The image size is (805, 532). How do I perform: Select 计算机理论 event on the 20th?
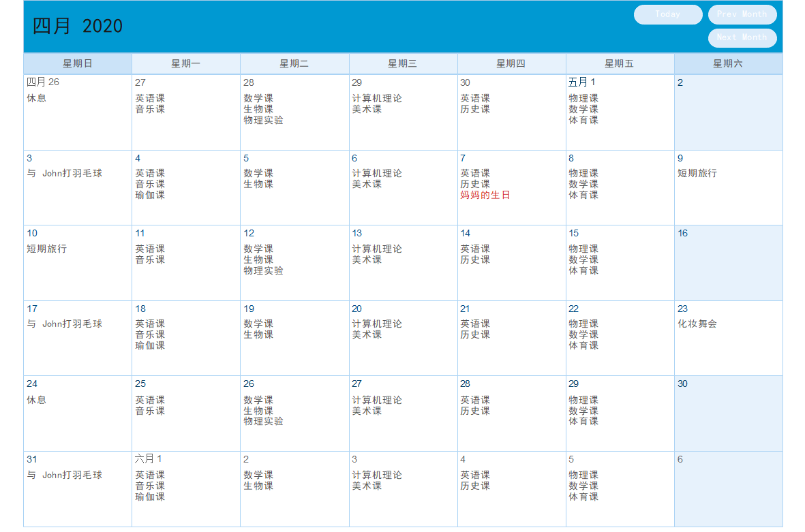click(377, 324)
